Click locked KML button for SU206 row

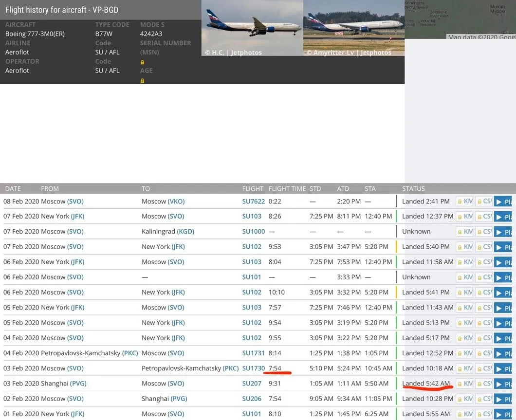pyautogui.click(x=464, y=399)
